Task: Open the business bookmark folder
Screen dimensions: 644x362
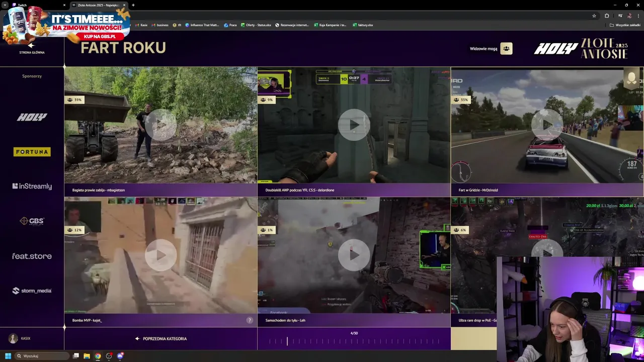Action: click(160, 25)
